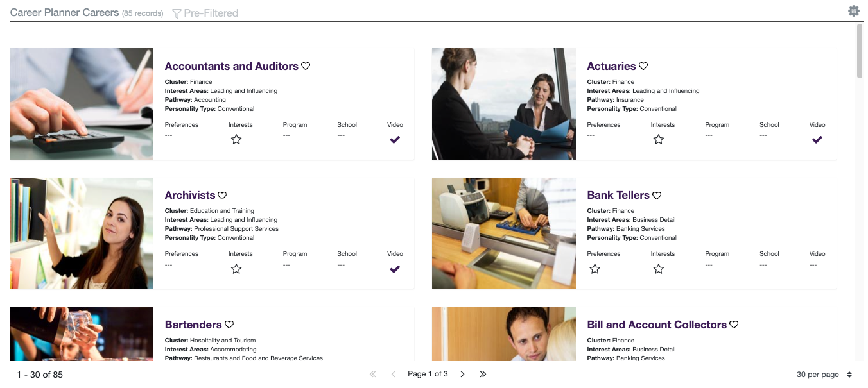
Task: Open the Bartenders career link
Action: click(193, 325)
